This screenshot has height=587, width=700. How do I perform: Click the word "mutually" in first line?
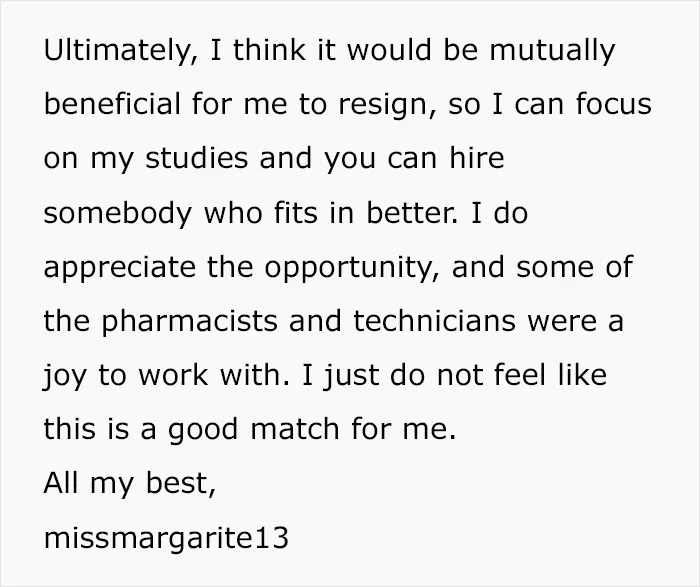(x=553, y=50)
